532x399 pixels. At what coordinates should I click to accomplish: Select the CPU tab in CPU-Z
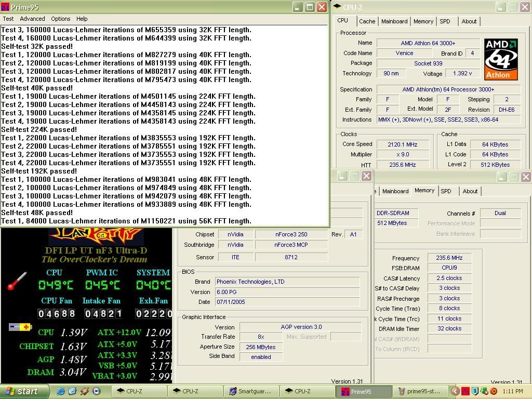(x=343, y=21)
